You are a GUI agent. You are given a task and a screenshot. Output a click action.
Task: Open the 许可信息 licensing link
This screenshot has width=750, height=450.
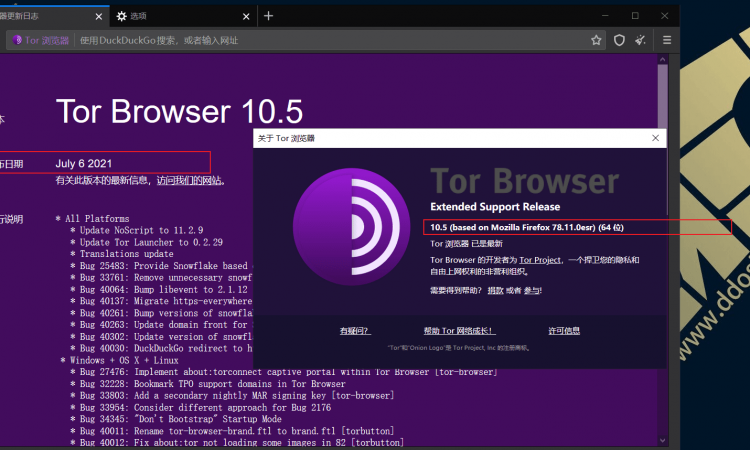click(564, 330)
